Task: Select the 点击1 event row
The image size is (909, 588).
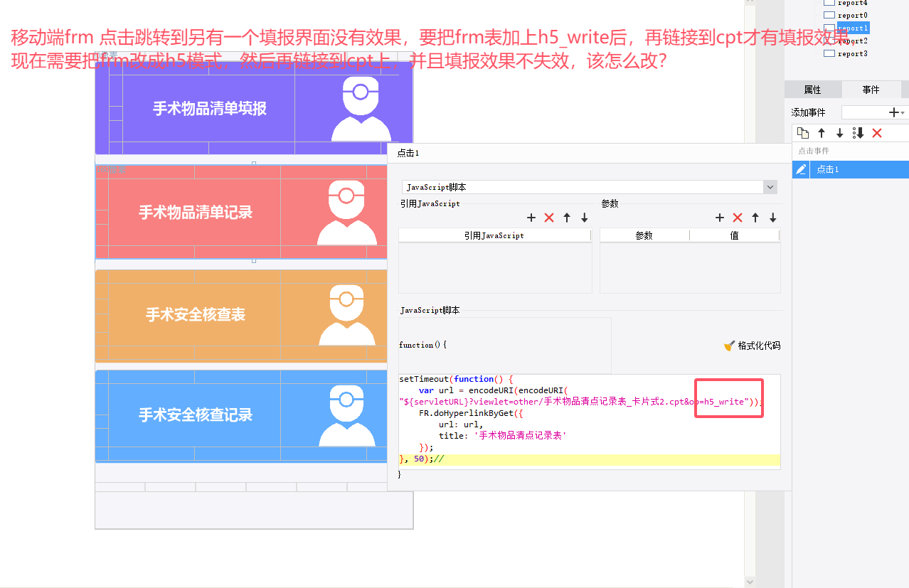Action: (851, 169)
